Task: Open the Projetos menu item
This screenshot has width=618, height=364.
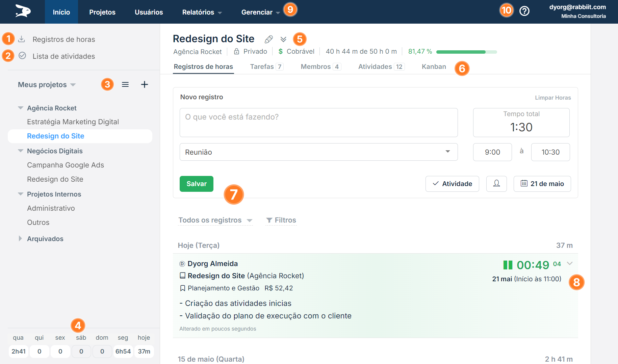Action: [102, 12]
